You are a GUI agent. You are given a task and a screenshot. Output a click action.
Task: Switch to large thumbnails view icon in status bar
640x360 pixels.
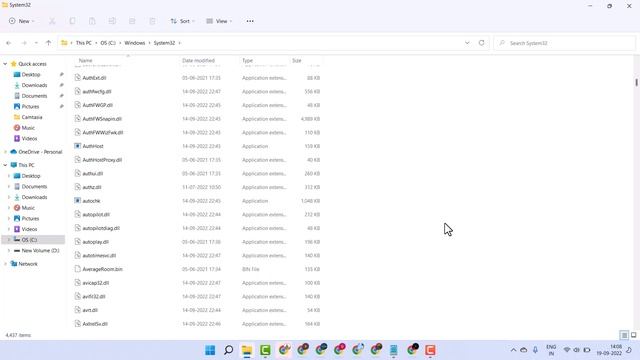tap(633, 335)
